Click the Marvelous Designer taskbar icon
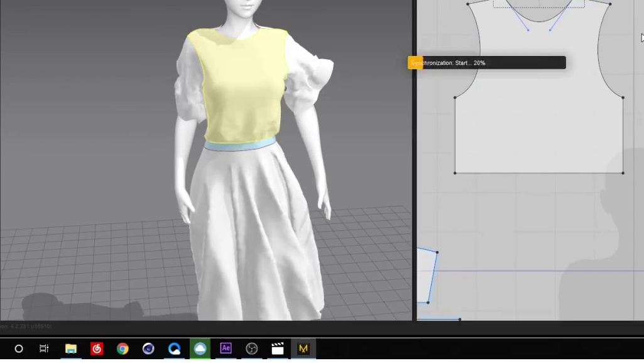Image resolution: width=644 pixels, height=363 pixels. pos(303,349)
